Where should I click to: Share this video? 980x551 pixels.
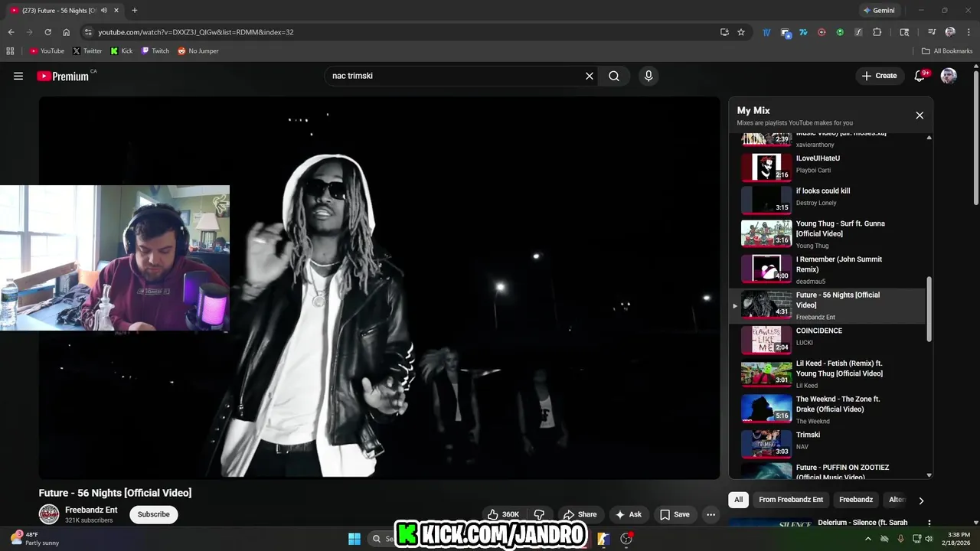point(580,514)
